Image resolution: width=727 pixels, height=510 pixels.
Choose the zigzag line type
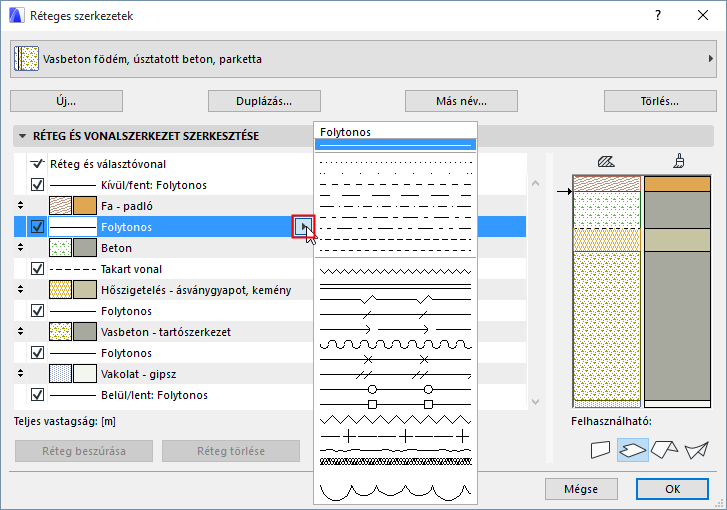pos(395,271)
